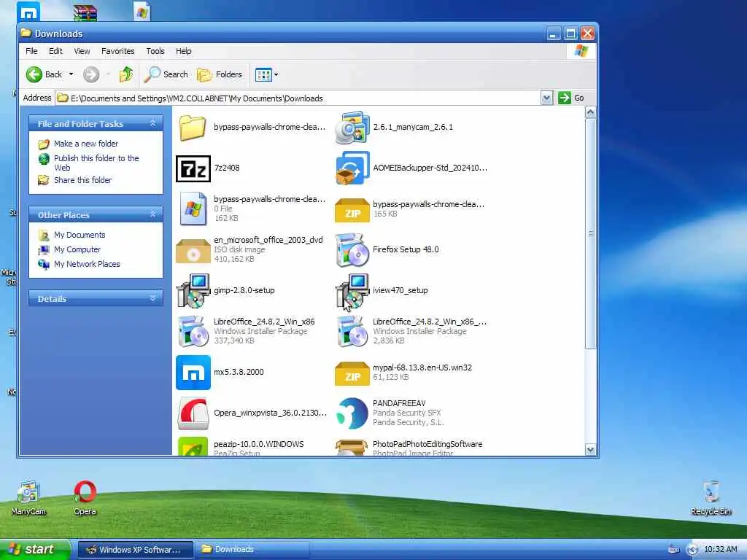
Task: Click the WinRAR desktop icon at top
Action: [85, 12]
